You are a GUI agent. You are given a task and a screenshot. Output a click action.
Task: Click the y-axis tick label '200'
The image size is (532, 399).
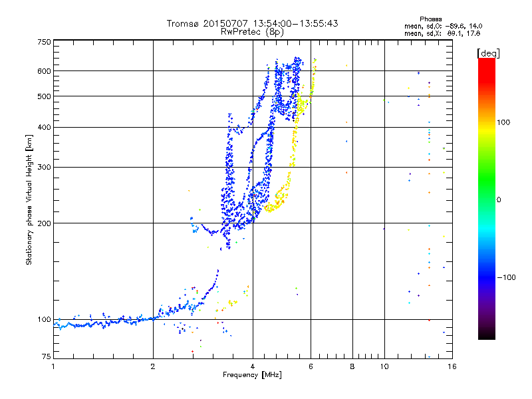[44, 223]
